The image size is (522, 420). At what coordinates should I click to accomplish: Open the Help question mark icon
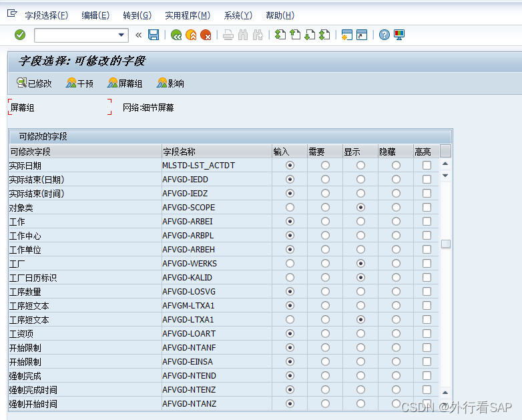coord(384,35)
